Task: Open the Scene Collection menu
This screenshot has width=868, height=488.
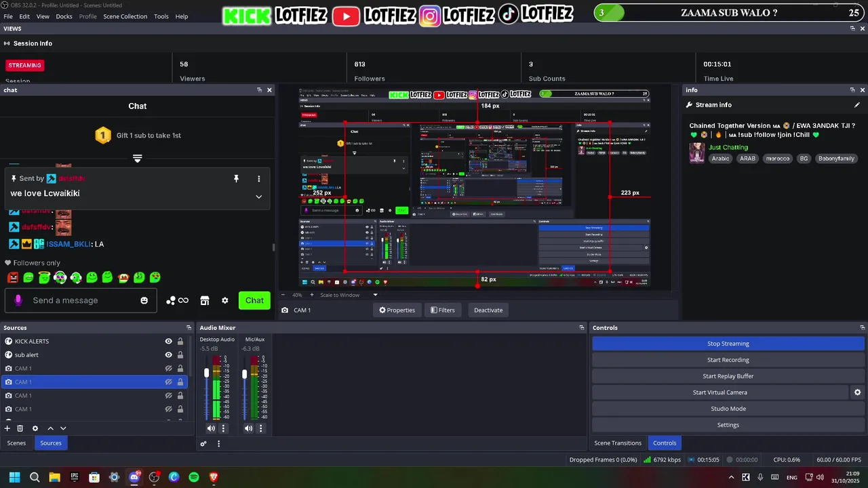Action: tap(125, 16)
